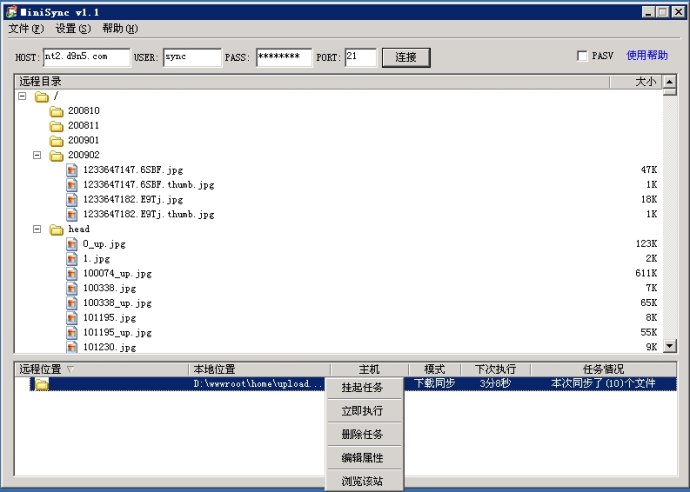Select the 0_up.jpg file icon
This screenshot has width=690, height=492.
(x=72, y=244)
